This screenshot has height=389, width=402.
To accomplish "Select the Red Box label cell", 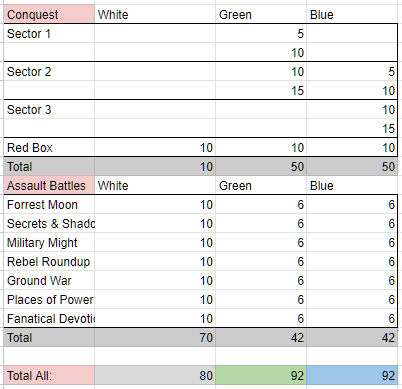I will [49, 147].
